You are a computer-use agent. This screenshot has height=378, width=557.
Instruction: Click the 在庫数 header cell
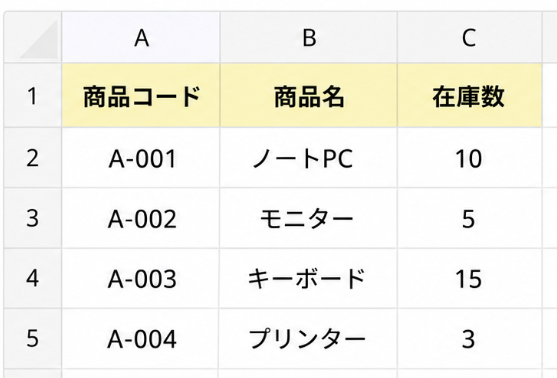click(470, 96)
